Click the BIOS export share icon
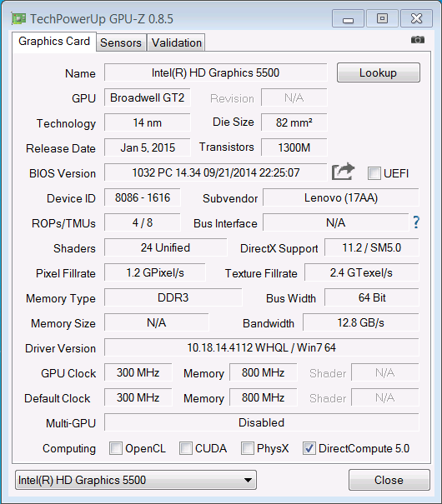Viewport: 442px width, 504px height. coord(343,172)
